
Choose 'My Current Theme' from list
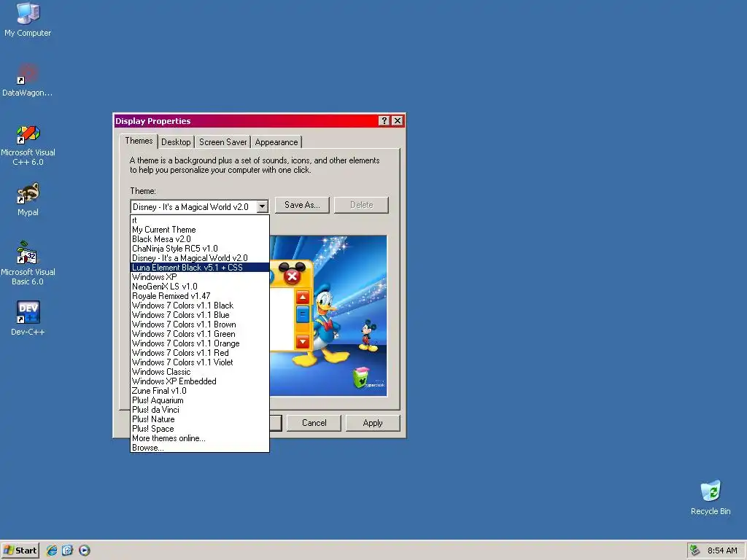(x=200, y=230)
